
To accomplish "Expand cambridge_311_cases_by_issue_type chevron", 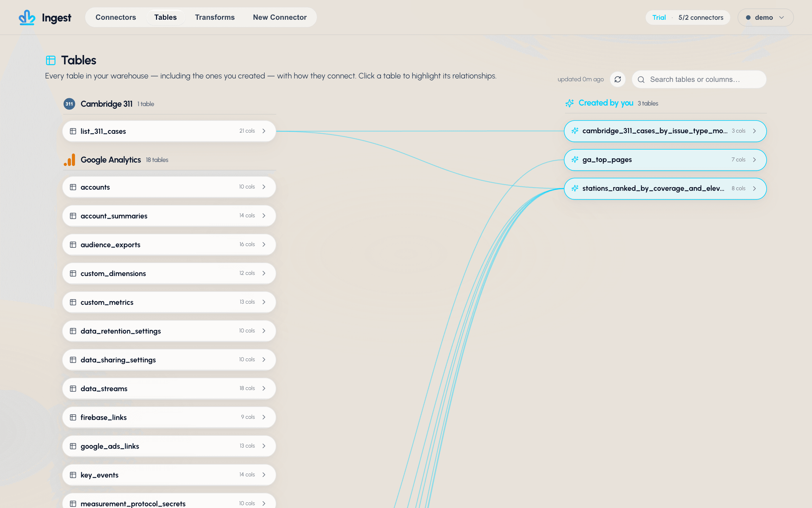I will tap(754, 131).
